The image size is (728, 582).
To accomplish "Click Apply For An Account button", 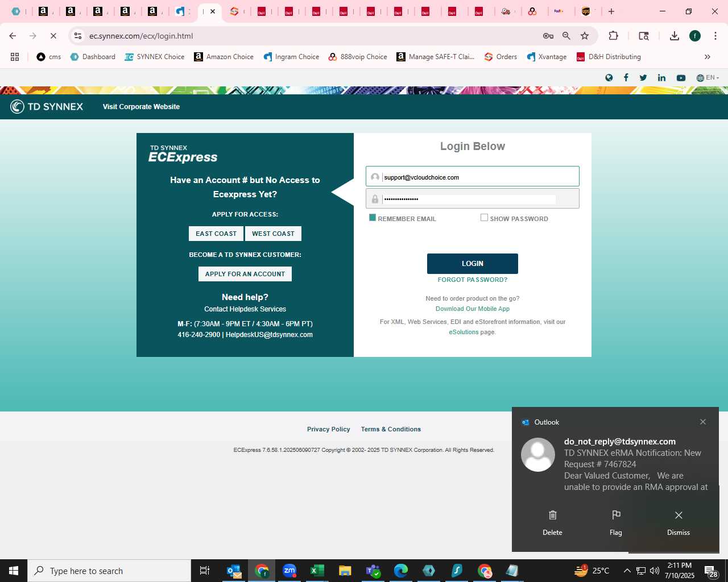I will click(245, 274).
